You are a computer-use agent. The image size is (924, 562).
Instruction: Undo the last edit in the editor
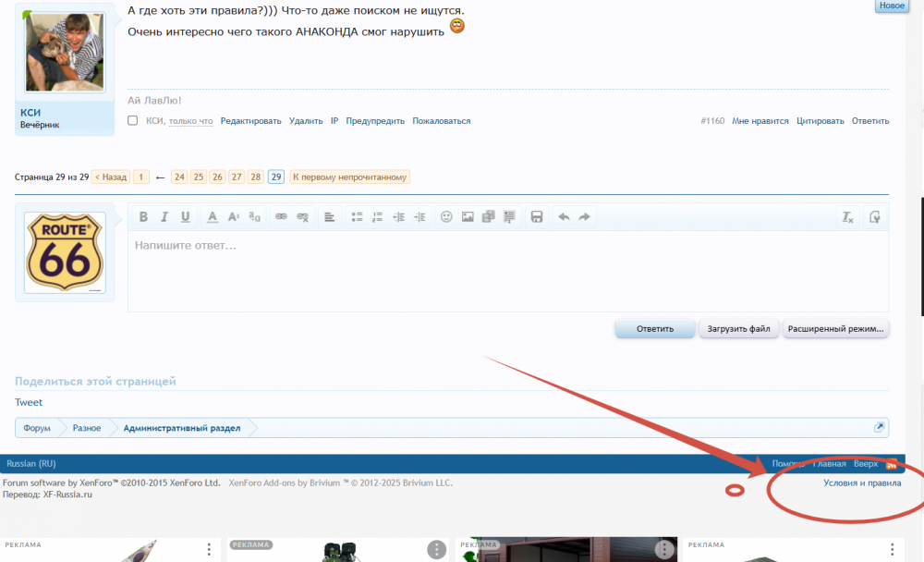(x=564, y=217)
